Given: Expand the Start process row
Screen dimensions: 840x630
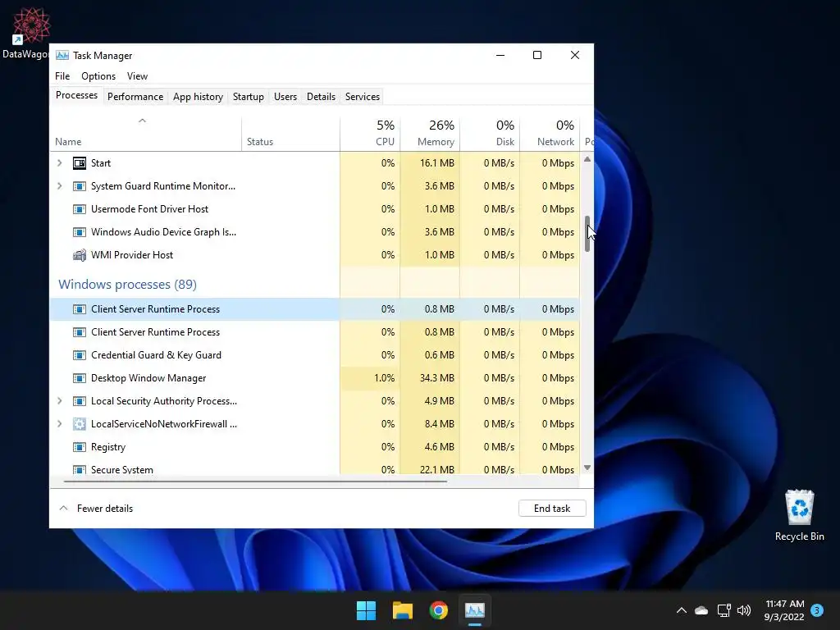Looking at the screenshot, I should 59,163.
